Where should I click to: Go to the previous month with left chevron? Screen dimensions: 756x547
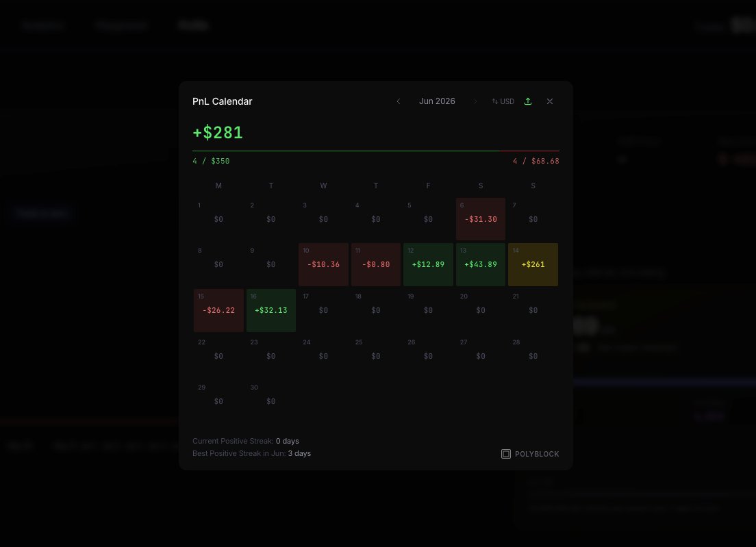pos(399,101)
